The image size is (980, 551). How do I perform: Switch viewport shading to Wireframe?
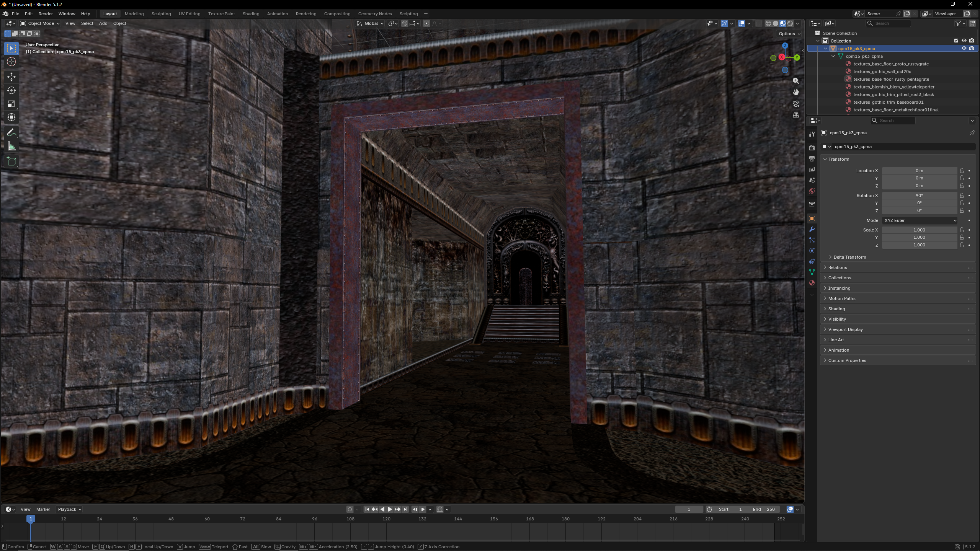pos(768,23)
